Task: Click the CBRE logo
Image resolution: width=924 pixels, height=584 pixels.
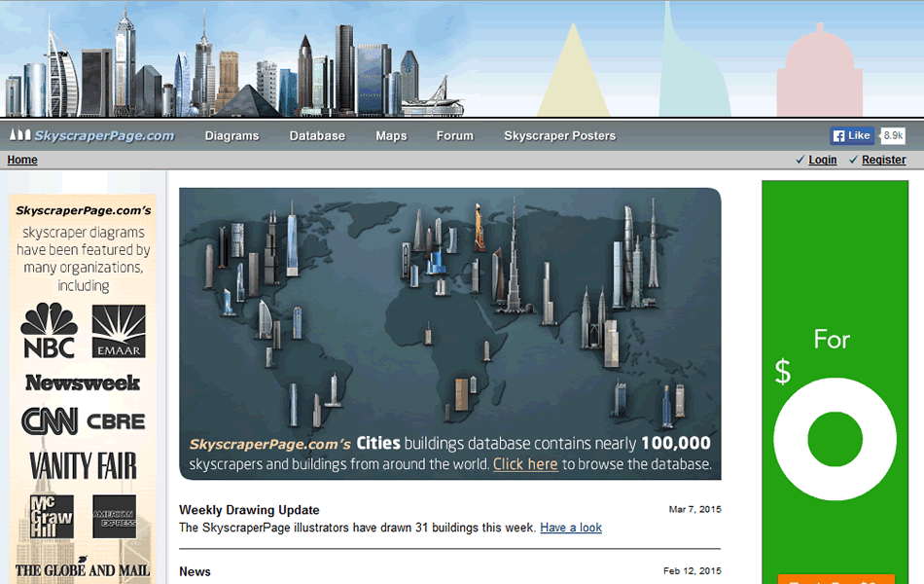Action: (116, 421)
